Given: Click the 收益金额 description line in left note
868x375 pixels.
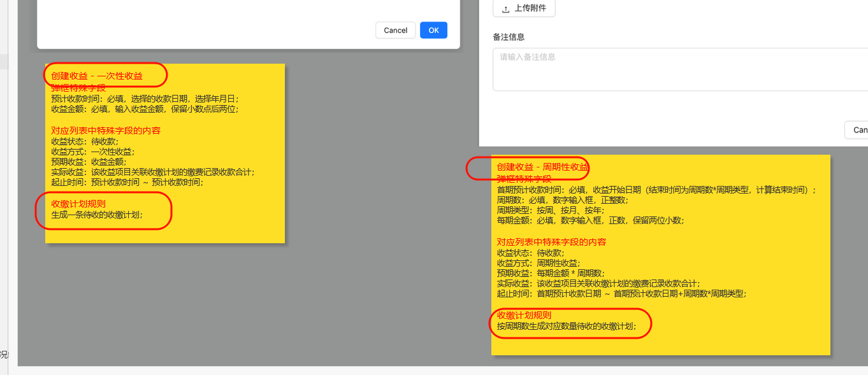Looking at the screenshot, I should (144, 109).
